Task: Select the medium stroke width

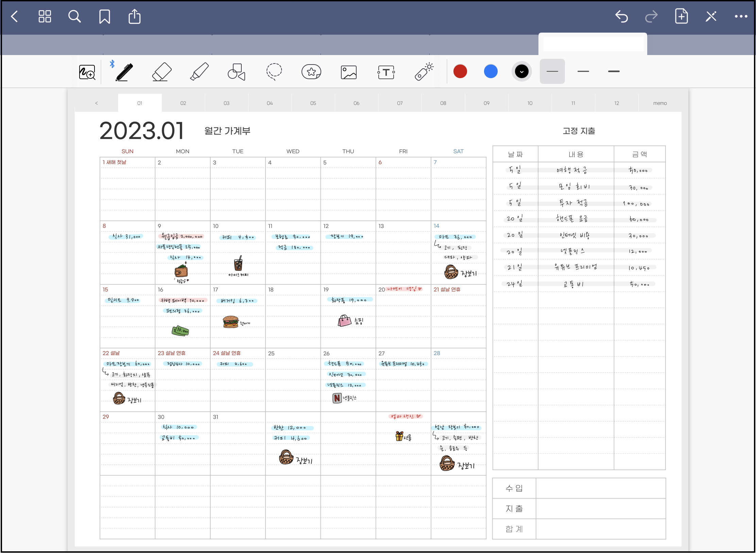Action: 583,71
